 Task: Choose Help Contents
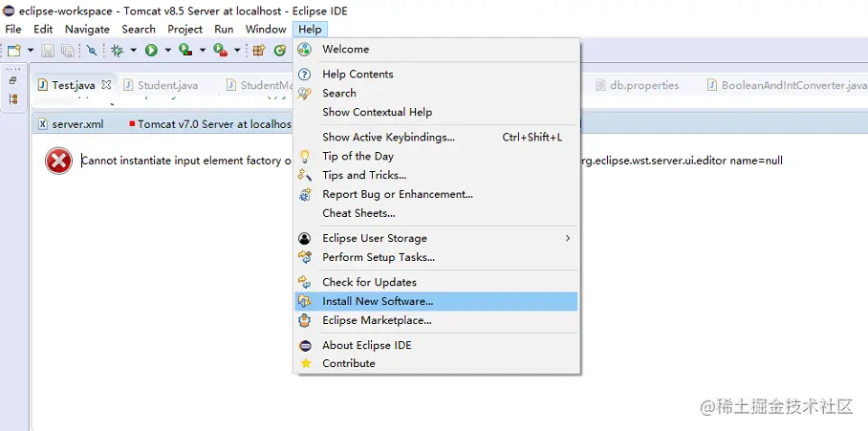coord(436,75)
